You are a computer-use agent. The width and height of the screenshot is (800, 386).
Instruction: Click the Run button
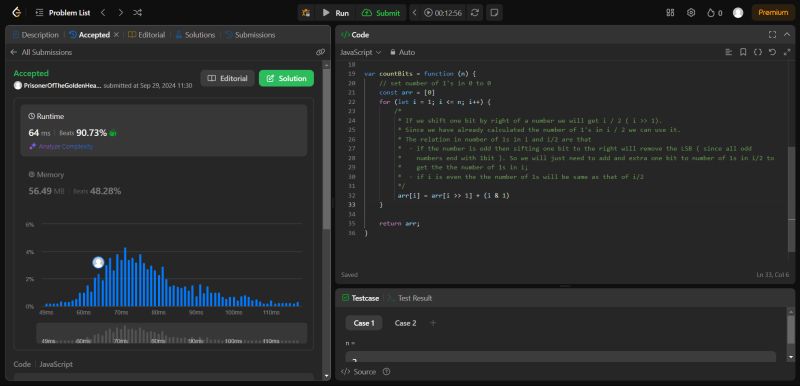pos(335,13)
